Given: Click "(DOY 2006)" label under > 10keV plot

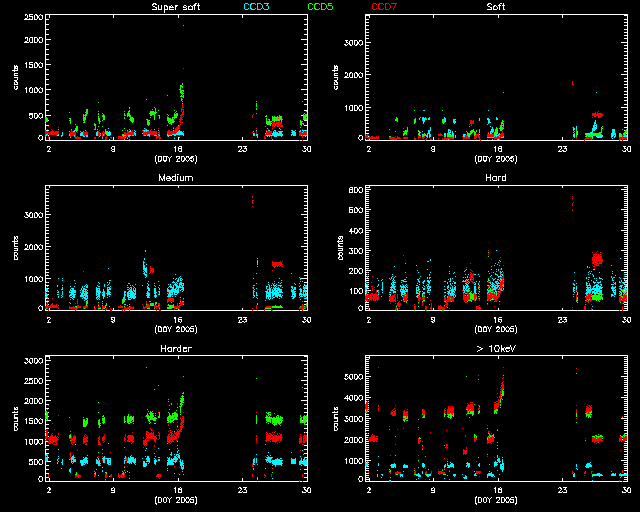Looking at the screenshot, I should point(496,500).
